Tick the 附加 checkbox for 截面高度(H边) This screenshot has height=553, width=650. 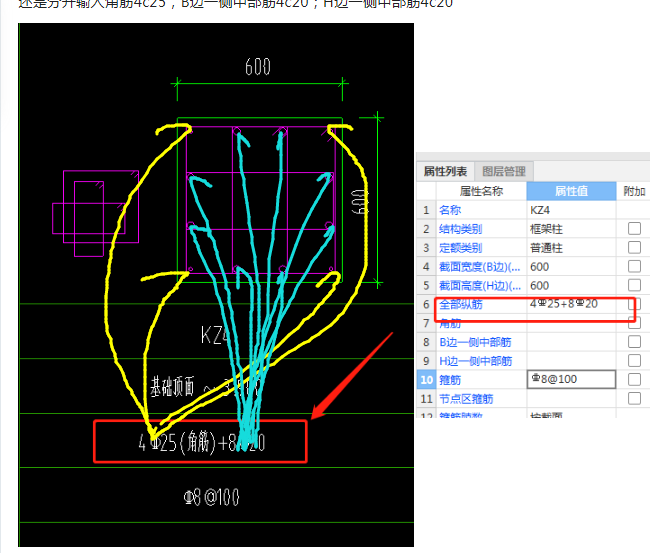[x=634, y=285]
